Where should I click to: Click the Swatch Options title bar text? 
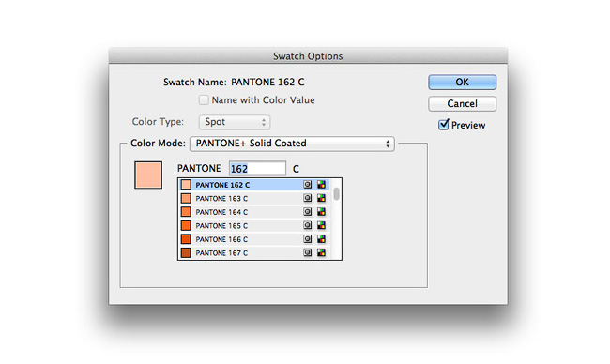pos(308,56)
